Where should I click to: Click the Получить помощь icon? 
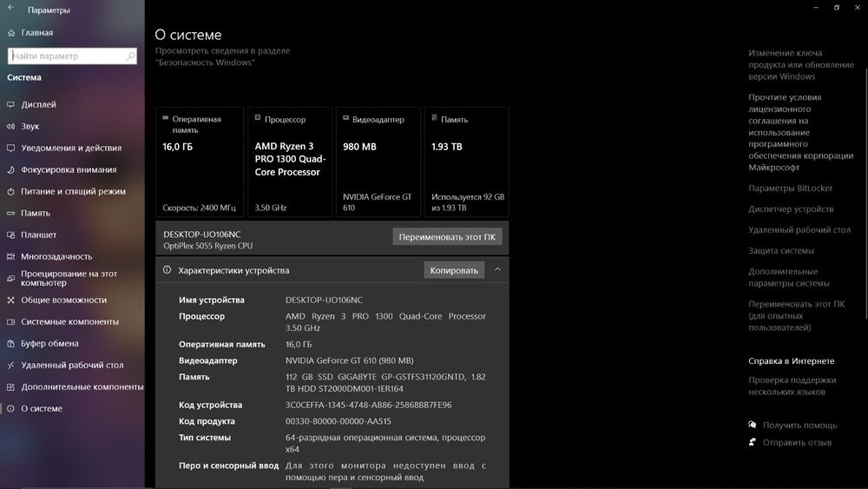(753, 425)
